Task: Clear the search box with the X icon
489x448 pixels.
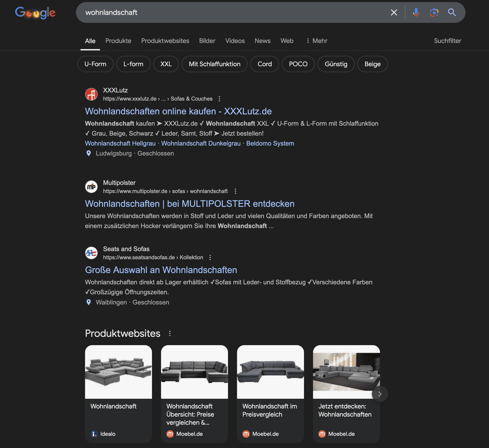Action: click(394, 12)
